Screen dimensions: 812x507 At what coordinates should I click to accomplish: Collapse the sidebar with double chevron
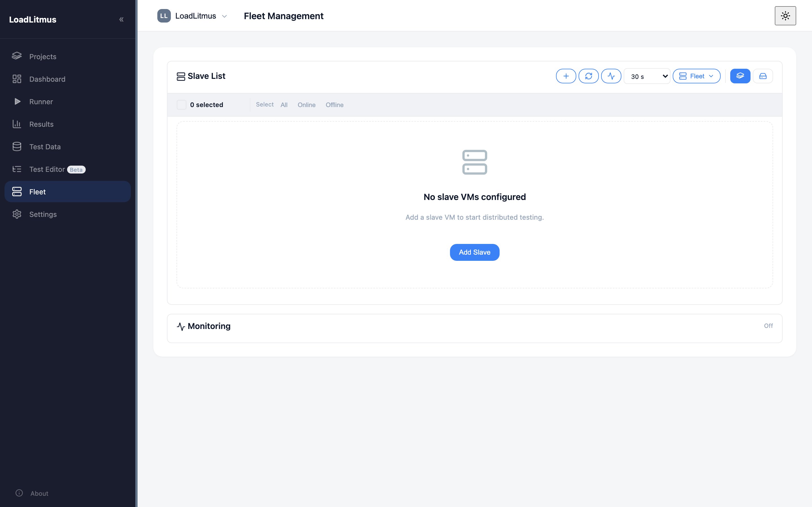(121, 19)
